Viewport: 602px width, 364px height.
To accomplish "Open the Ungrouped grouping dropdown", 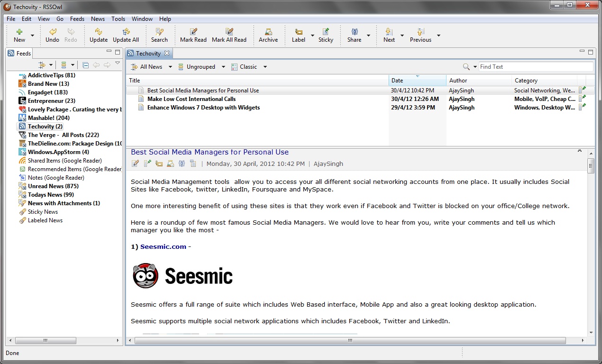I will pyautogui.click(x=223, y=67).
